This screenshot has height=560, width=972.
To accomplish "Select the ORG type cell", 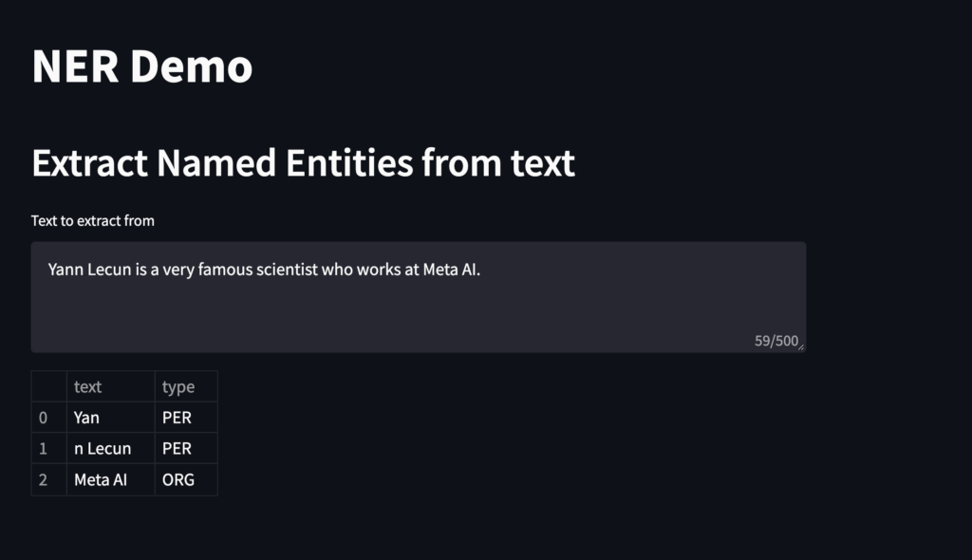I will tap(178, 480).
